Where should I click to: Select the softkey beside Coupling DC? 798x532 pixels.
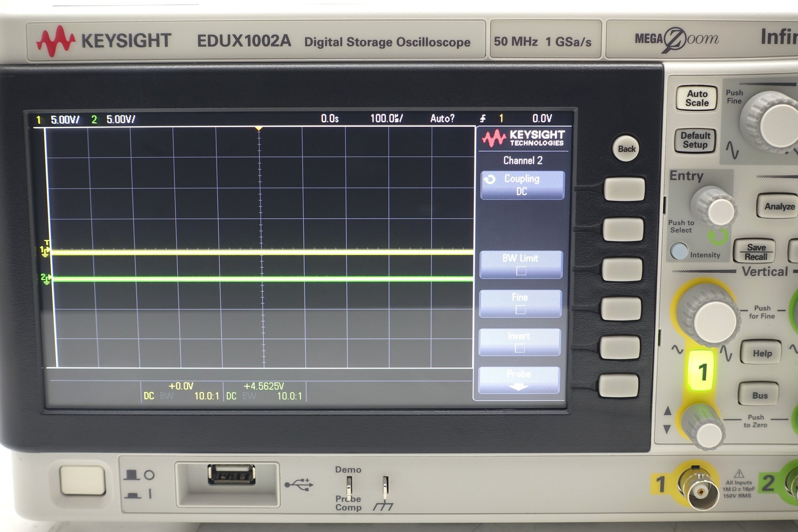pyautogui.click(x=625, y=189)
